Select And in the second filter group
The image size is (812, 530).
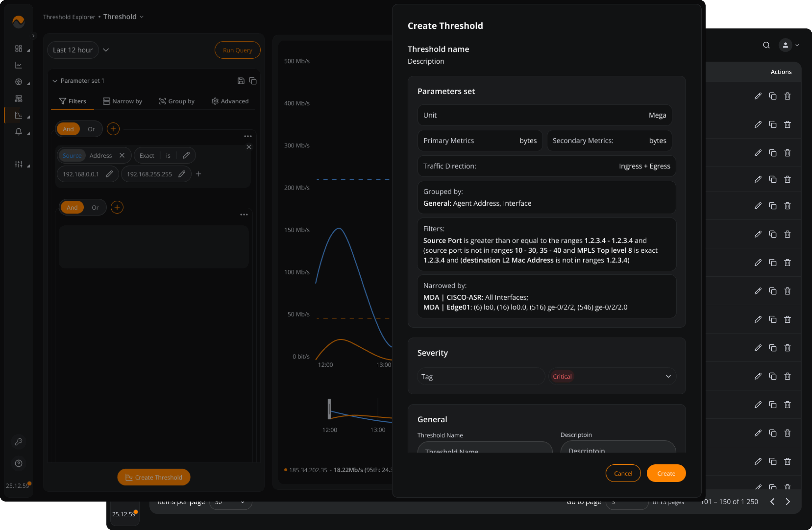point(72,207)
